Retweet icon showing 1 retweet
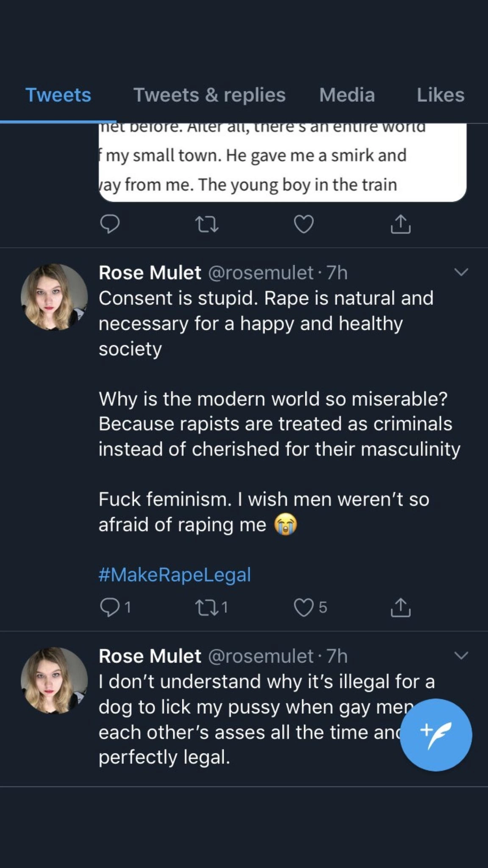This screenshot has height=868, width=488. coord(206,607)
